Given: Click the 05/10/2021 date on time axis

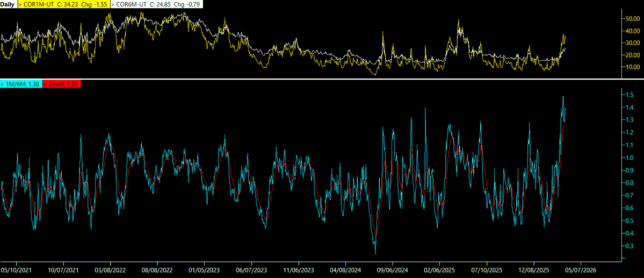Looking at the screenshot, I should [x=17, y=270].
